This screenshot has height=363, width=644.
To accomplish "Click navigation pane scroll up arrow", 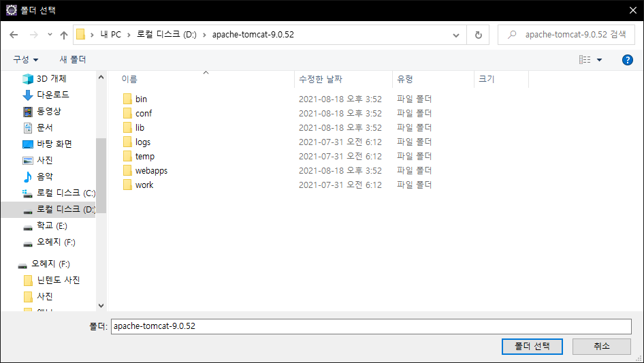I will point(101,77).
